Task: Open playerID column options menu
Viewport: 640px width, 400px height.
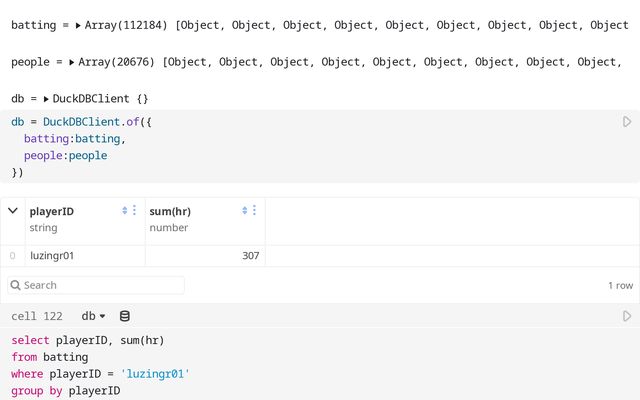Action: (135, 211)
